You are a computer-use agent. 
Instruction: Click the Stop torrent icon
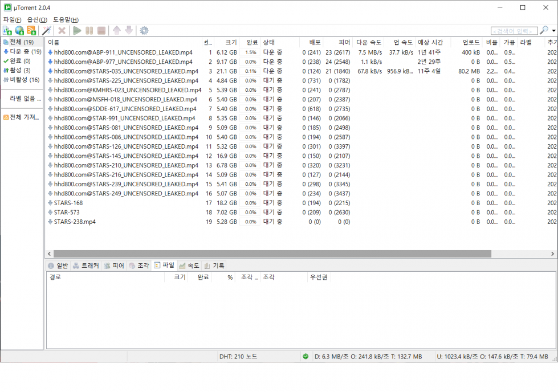tap(101, 31)
